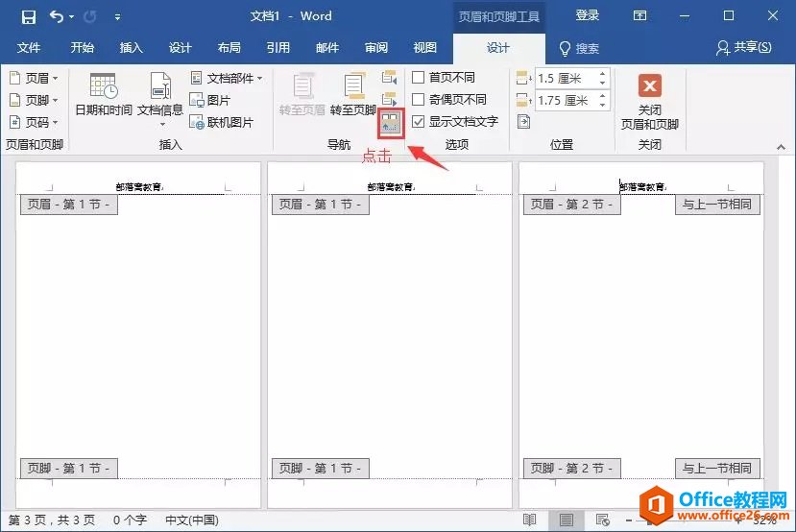This screenshot has height=532, width=796.
Task: Open the 审阅 ribbon tab
Action: 376,48
